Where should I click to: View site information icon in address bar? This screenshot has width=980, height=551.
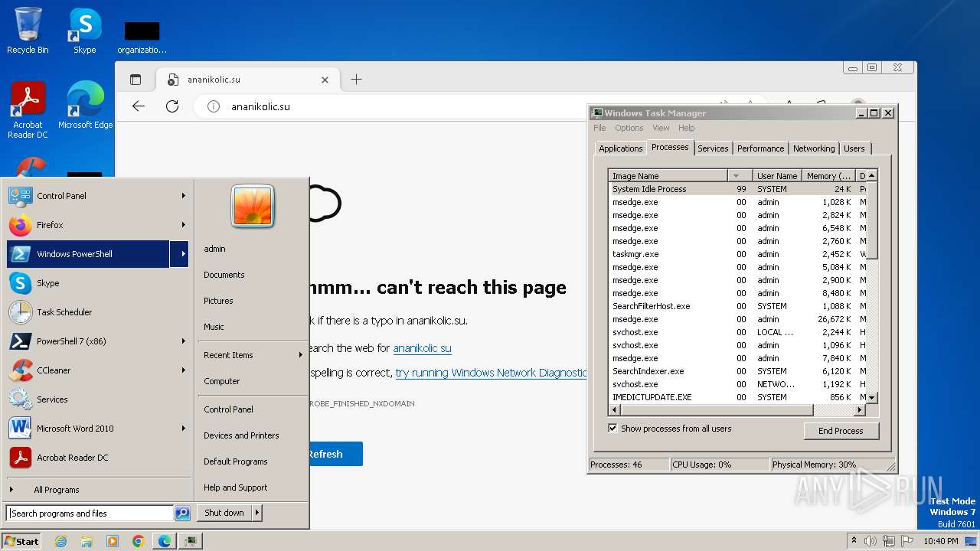point(214,106)
